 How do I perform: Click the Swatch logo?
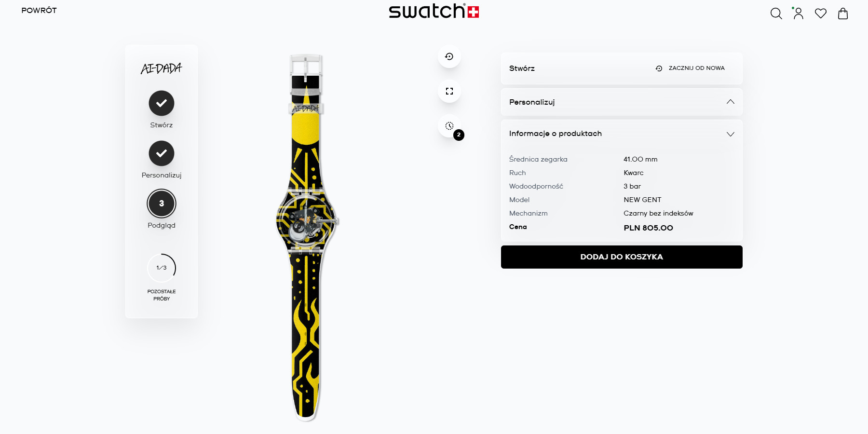click(x=434, y=11)
